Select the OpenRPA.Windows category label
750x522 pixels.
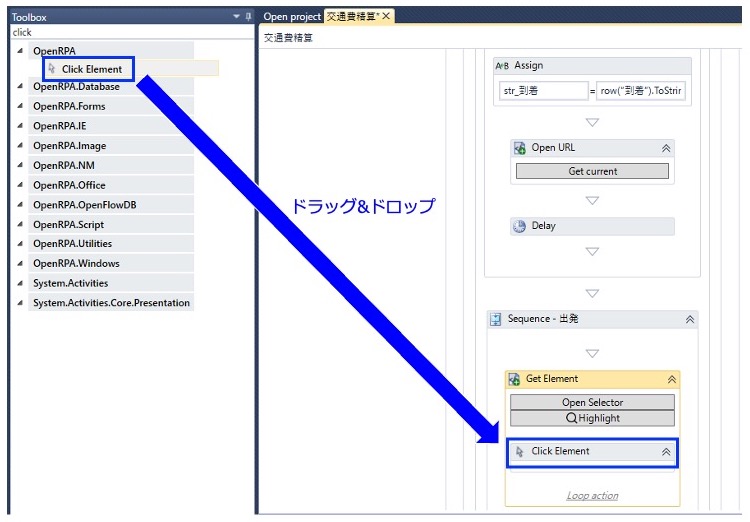76,263
